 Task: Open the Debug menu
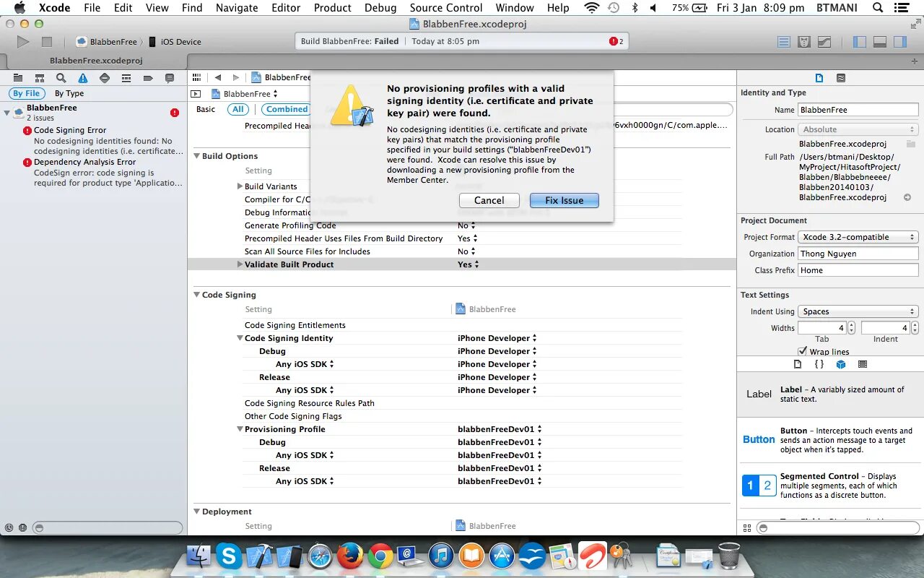(x=380, y=8)
